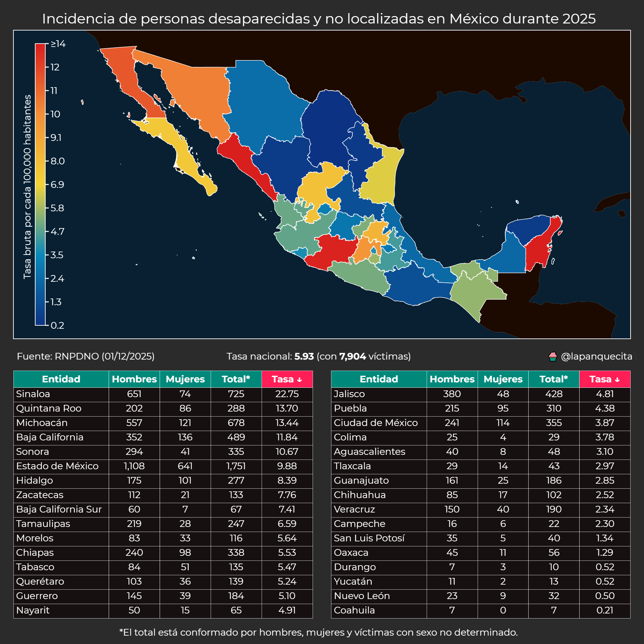This screenshot has width=644, height=644.
Task: Click Morelos' total value 116
Action: [x=236, y=538]
